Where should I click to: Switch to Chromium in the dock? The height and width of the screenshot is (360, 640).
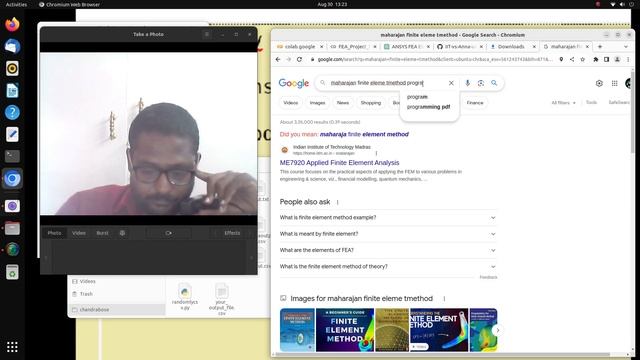pyautogui.click(x=12, y=179)
